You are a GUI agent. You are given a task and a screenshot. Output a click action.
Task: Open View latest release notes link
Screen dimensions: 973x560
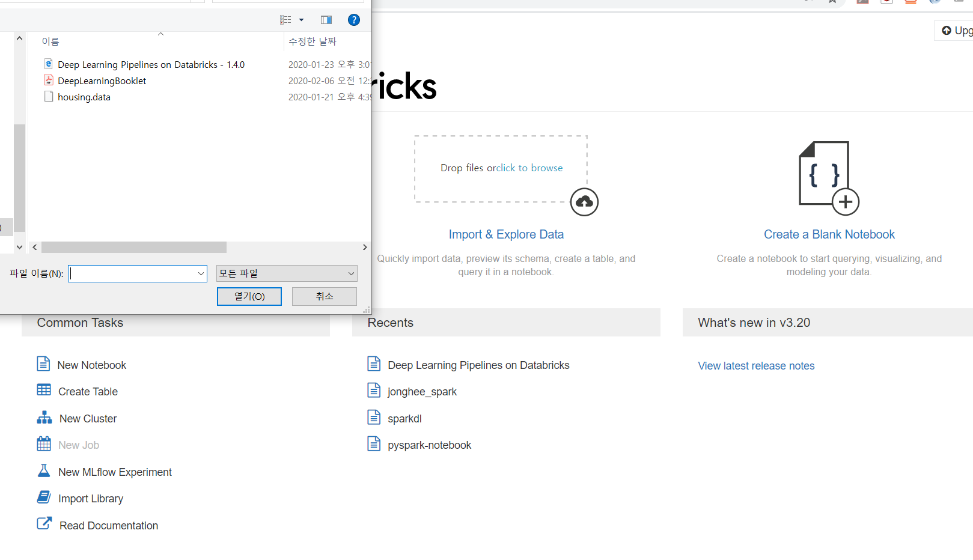click(756, 366)
